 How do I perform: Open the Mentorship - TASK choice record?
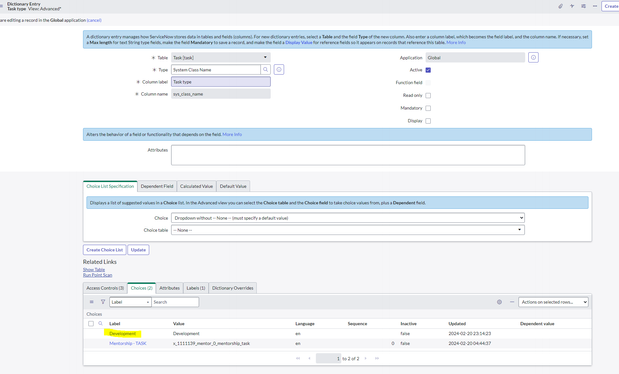point(128,343)
